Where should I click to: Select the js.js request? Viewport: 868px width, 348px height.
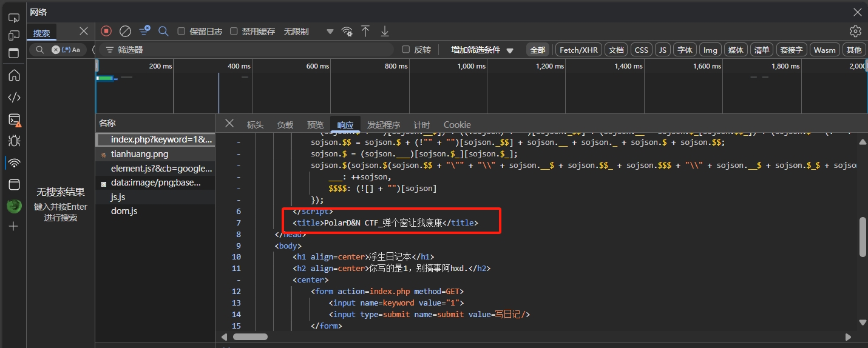155,197
